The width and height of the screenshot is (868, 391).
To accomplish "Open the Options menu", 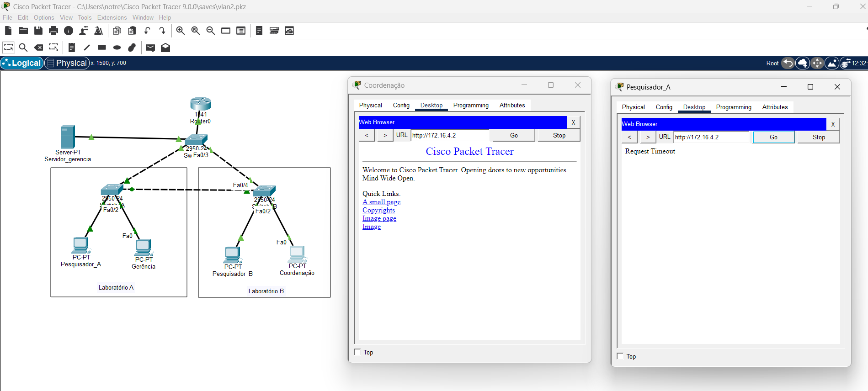I will [44, 17].
